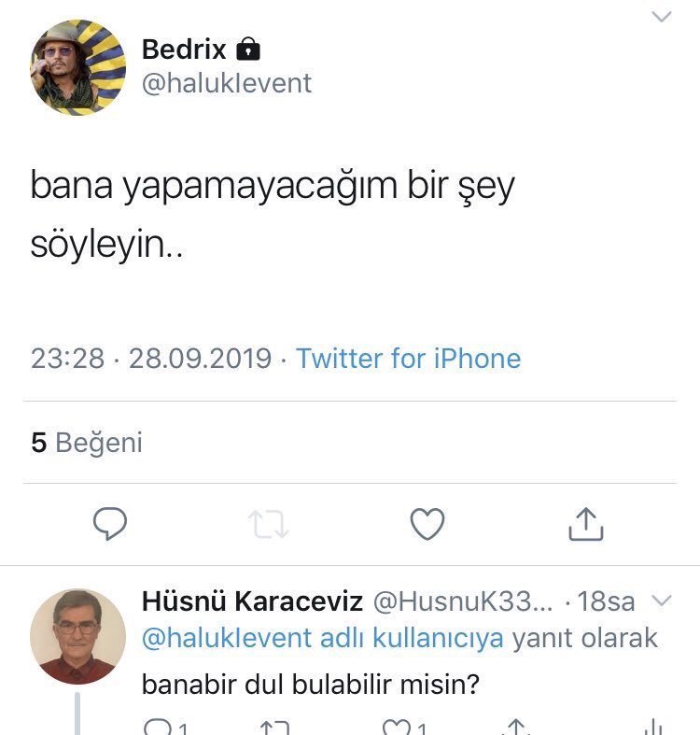
Task: Reply to Bedrix's main tweet
Action: 110,524
